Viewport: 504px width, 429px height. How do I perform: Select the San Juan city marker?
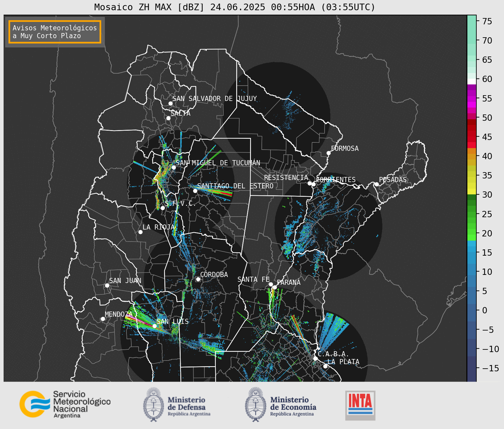(x=107, y=285)
